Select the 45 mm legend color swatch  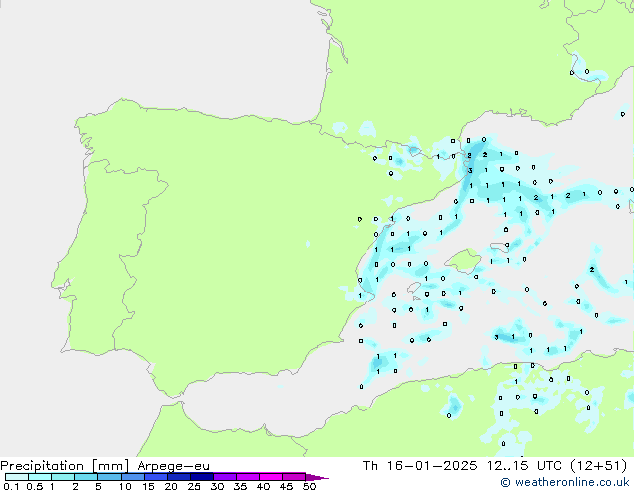(294, 477)
